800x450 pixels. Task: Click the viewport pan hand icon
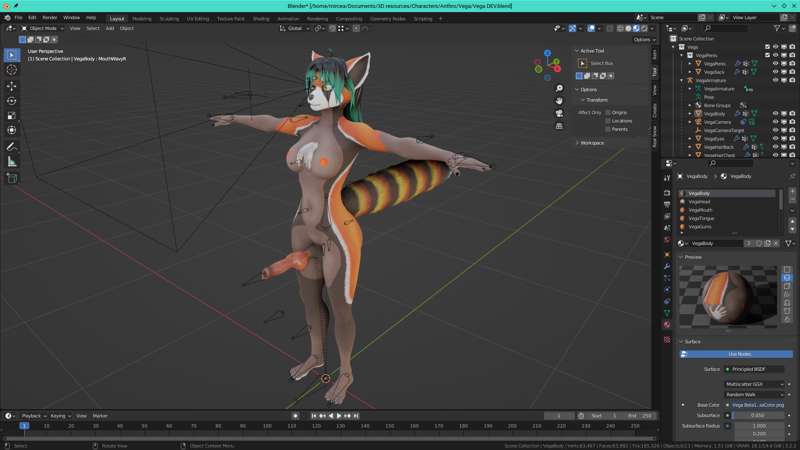click(x=559, y=101)
